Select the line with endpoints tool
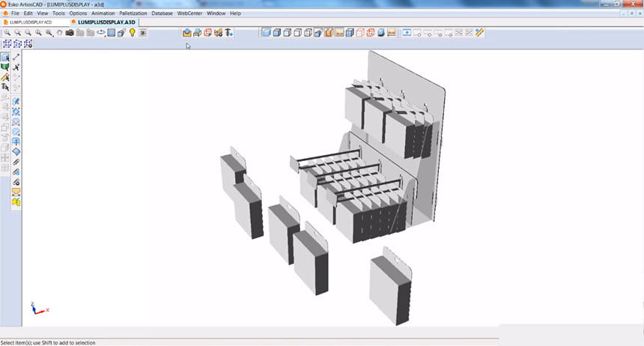Viewport: 644px width, 346px height. tap(16, 57)
